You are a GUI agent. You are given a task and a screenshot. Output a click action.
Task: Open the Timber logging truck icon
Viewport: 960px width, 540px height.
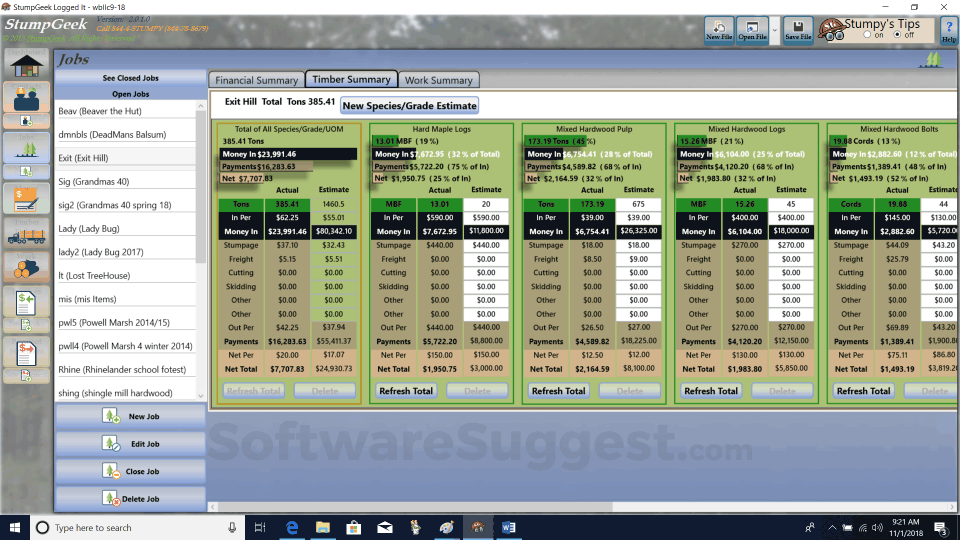(x=26, y=235)
